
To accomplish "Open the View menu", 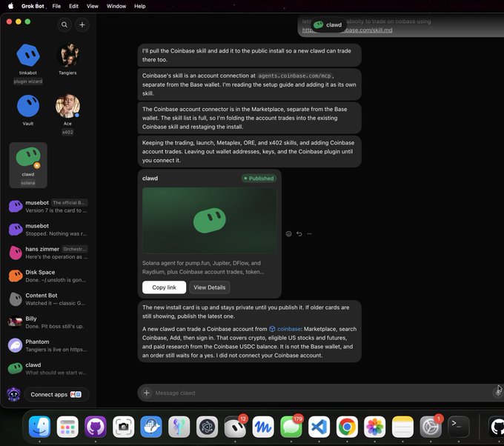I will [93, 6].
